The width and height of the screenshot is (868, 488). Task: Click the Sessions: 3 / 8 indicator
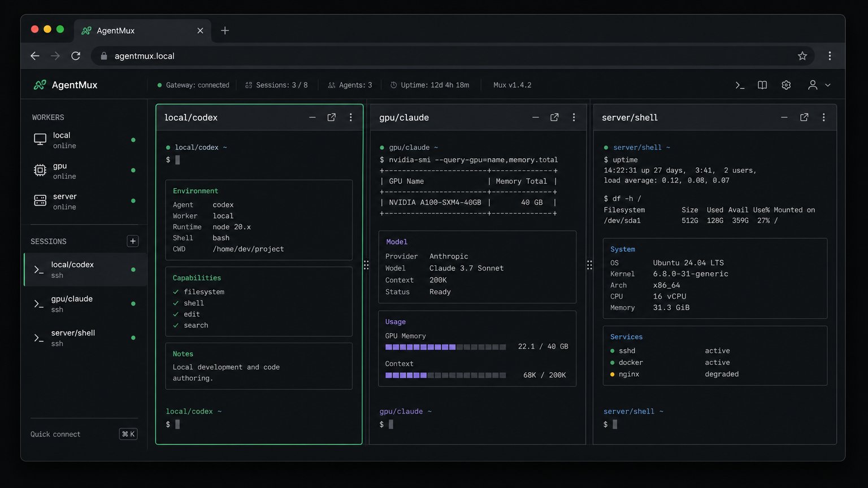click(276, 85)
